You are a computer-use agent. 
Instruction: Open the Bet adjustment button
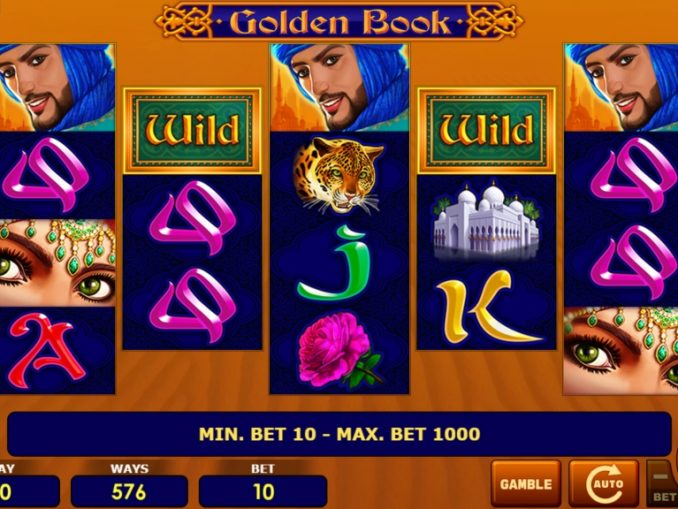pyautogui.click(x=662, y=484)
